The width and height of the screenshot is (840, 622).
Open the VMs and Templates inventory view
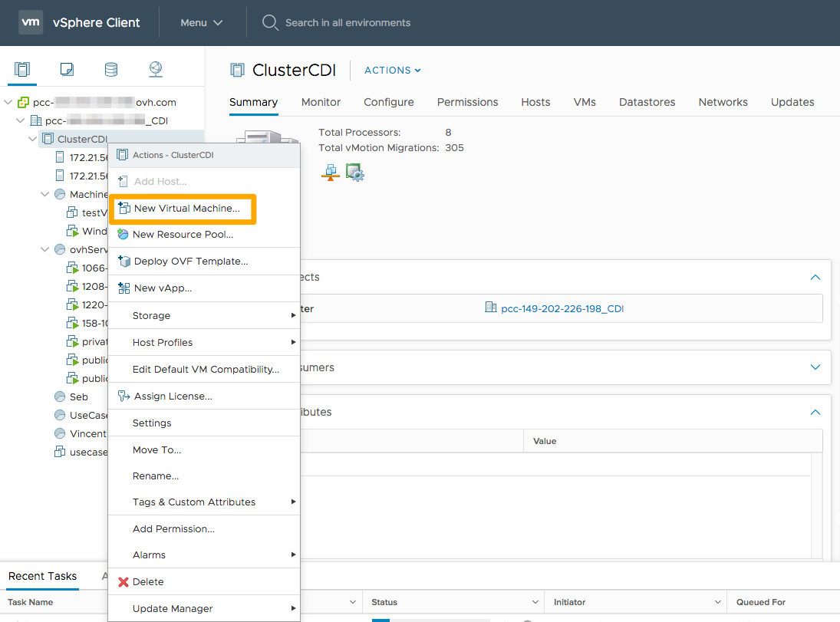tap(67, 69)
